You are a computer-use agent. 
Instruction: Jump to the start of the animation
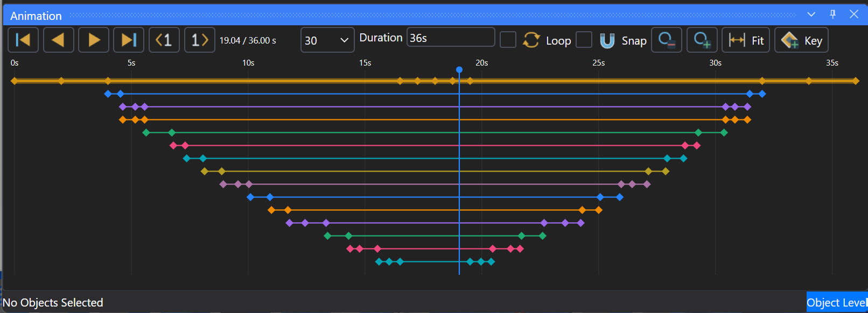[x=23, y=40]
